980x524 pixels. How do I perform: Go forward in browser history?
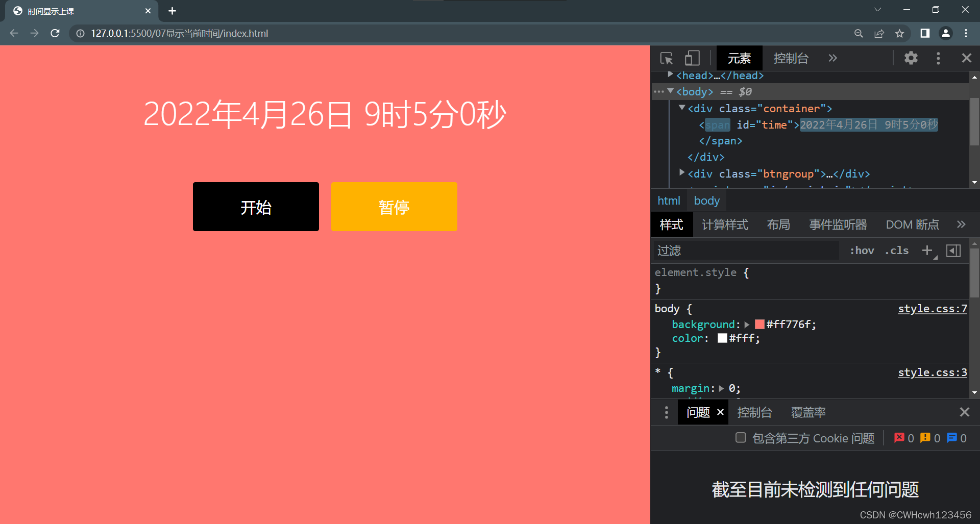click(x=34, y=33)
